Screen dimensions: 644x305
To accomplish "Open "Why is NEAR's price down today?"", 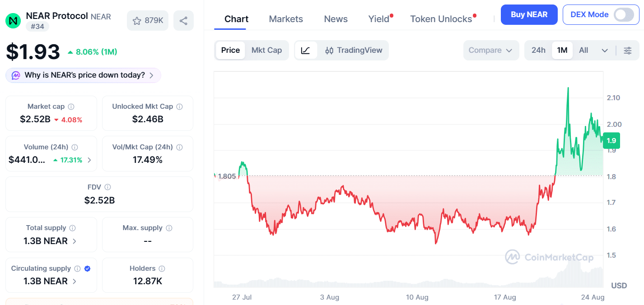I will tap(84, 75).
